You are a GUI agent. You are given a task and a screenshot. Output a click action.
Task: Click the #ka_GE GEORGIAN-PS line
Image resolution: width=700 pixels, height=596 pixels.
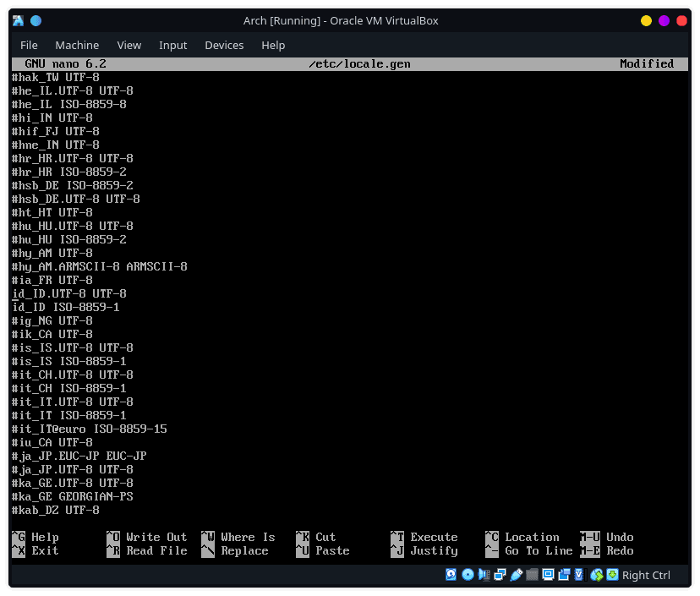coord(73,496)
